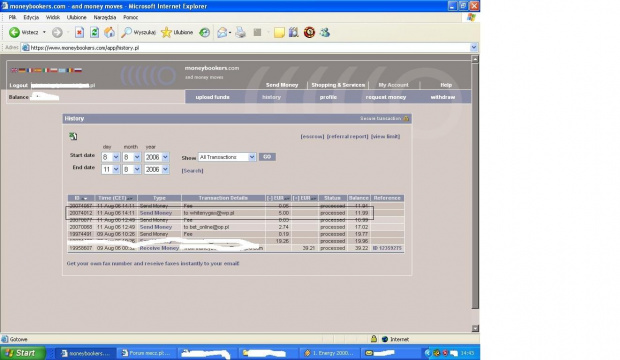Image resolution: width=620 pixels, height=360 pixels.
Task: Click the page vertical scrollbar down arrow
Action: click(x=475, y=328)
